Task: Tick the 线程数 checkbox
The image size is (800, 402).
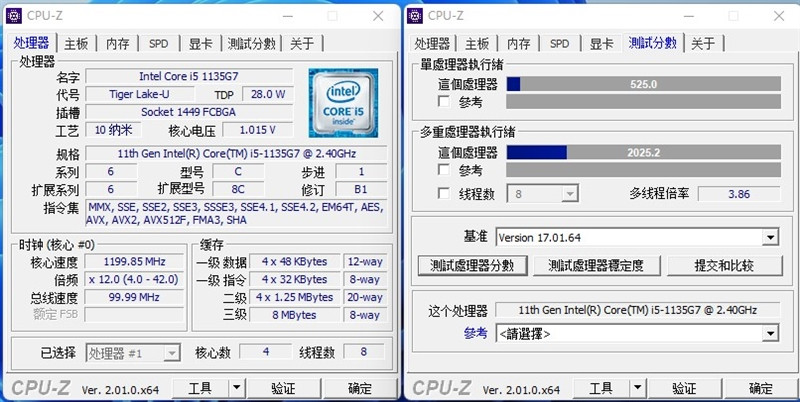Action: click(x=444, y=193)
